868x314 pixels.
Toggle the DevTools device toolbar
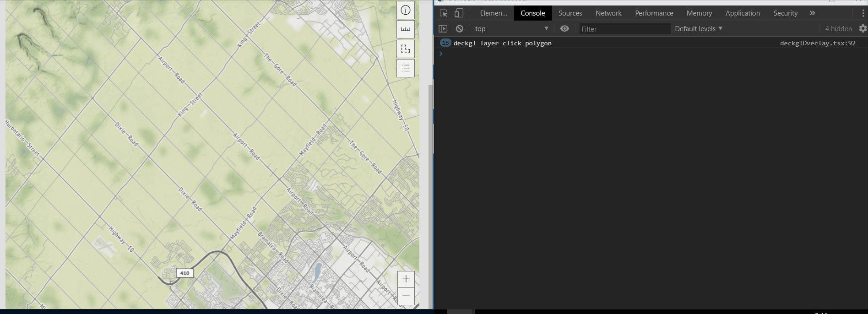click(459, 13)
